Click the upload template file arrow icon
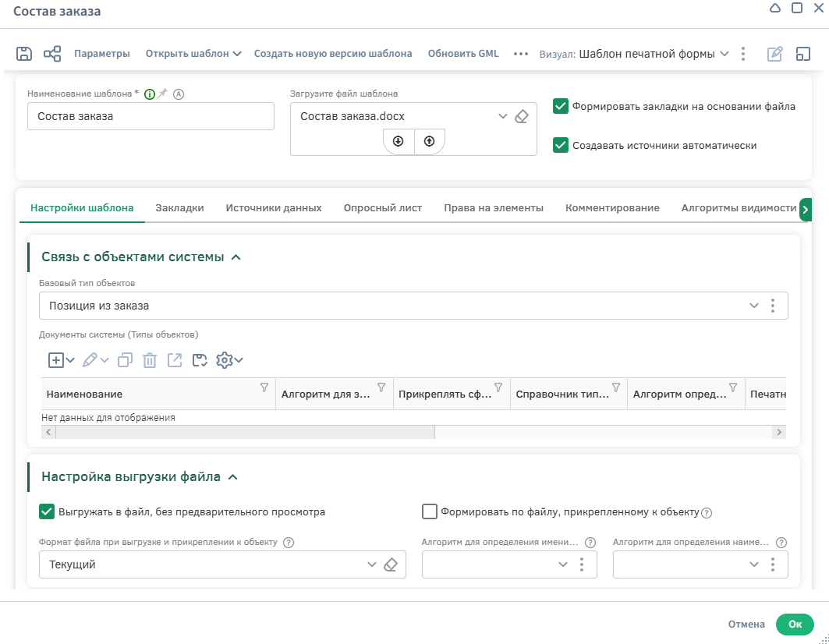 click(x=429, y=141)
